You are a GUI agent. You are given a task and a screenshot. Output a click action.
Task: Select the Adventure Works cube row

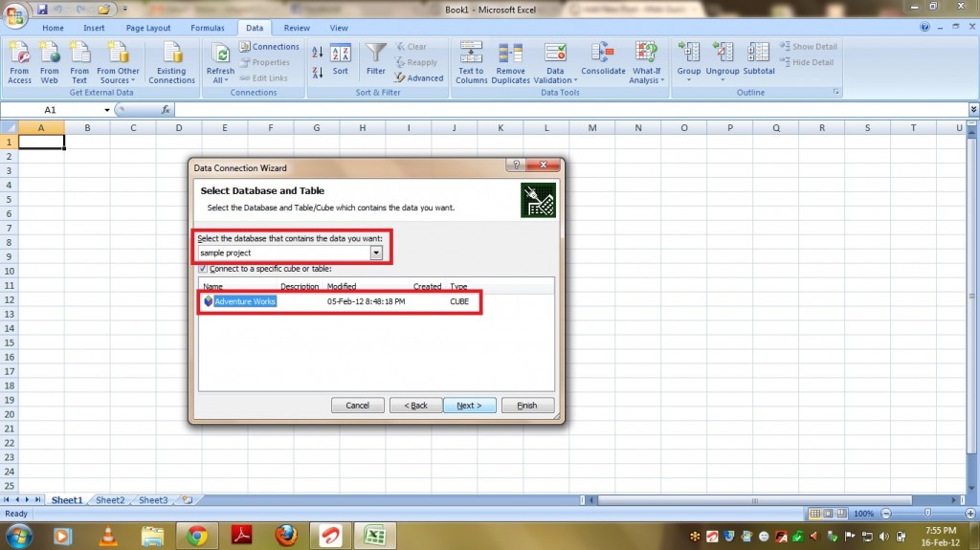(245, 301)
